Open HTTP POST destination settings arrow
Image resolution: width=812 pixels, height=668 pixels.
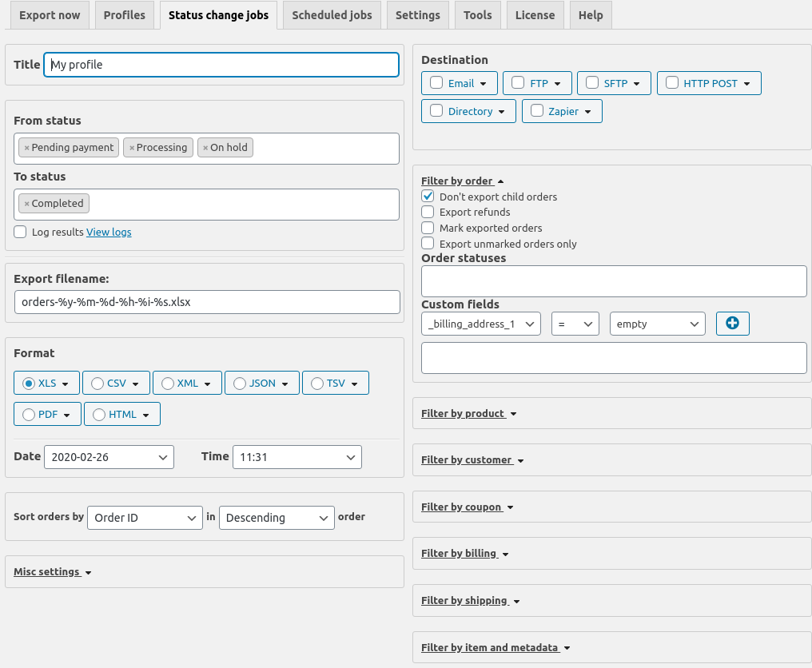click(746, 84)
